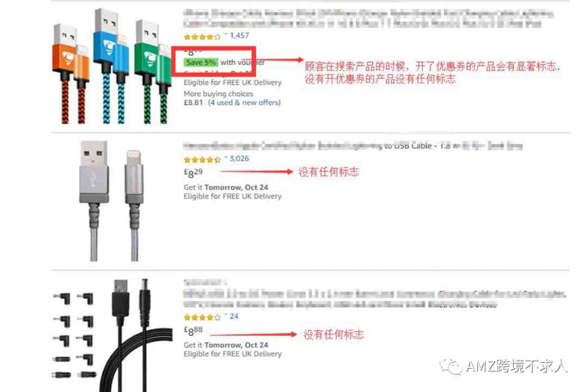
Task: Click the £8.88 price of the power cord
Action: point(193,330)
